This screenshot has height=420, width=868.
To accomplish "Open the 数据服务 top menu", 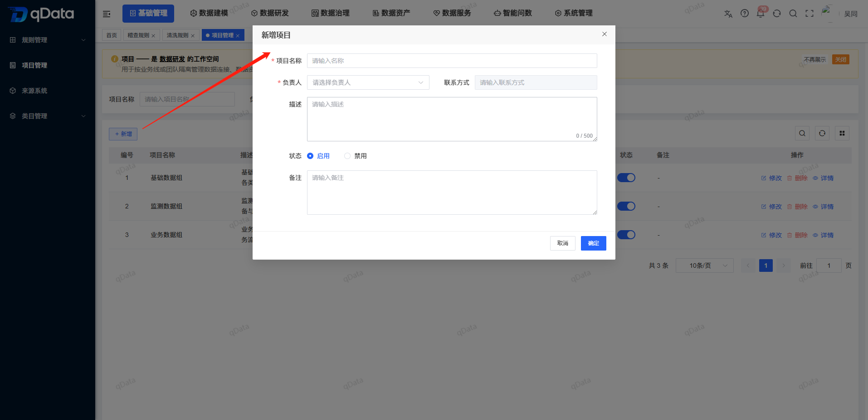I will tap(452, 14).
